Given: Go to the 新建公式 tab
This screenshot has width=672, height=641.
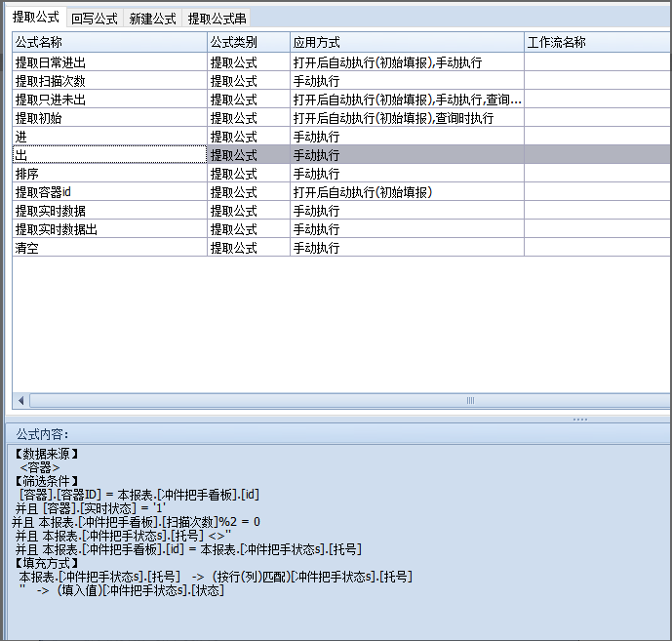Looking at the screenshot, I should (x=153, y=19).
